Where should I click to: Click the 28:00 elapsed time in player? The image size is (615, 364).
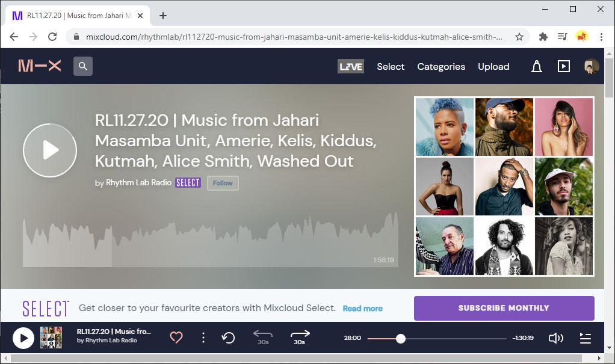[x=352, y=338]
